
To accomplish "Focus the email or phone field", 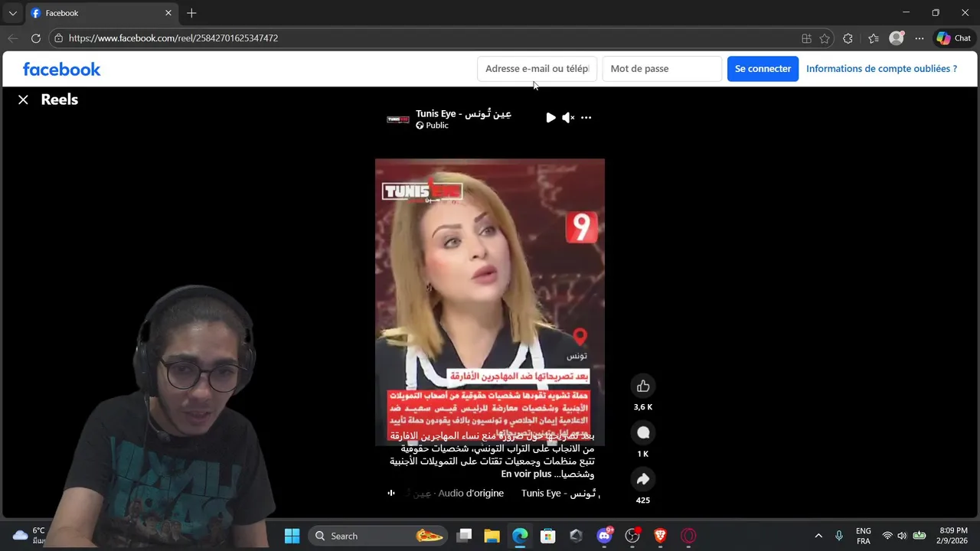I will click(x=537, y=69).
